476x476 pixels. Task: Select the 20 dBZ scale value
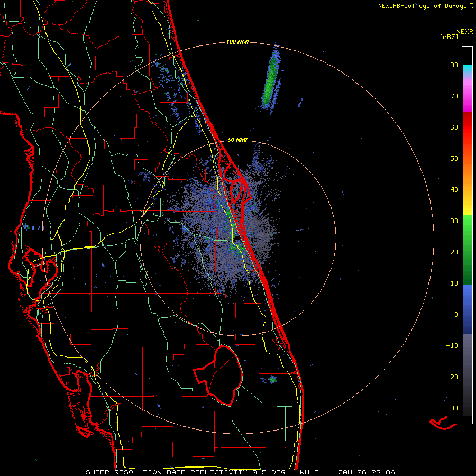pyautogui.click(x=454, y=252)
